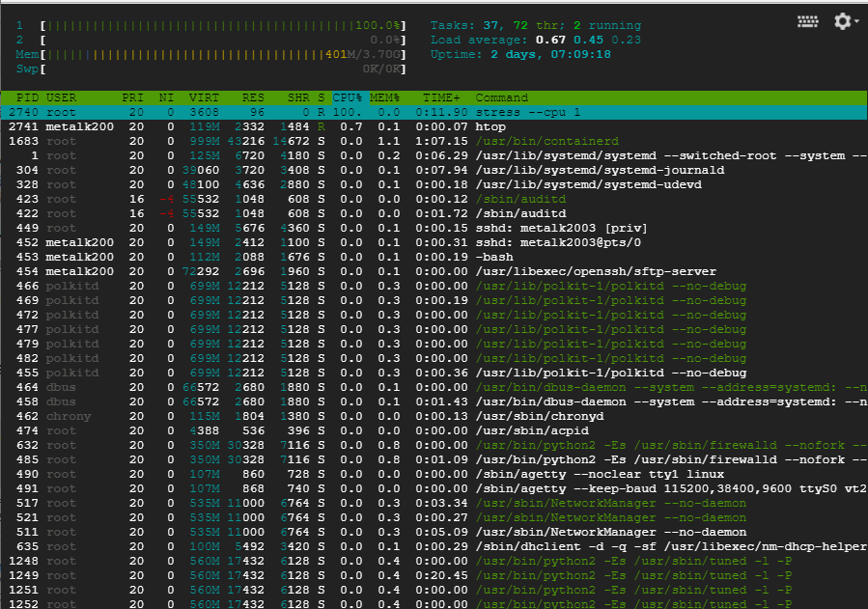Select the htop process row
Viewport: 868px width, 609px height.
click(434, 126)
